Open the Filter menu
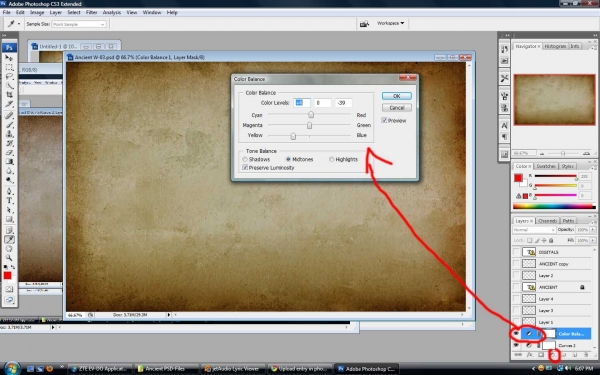The height and width of the screenshot is (375, 600). click(91, 12)
